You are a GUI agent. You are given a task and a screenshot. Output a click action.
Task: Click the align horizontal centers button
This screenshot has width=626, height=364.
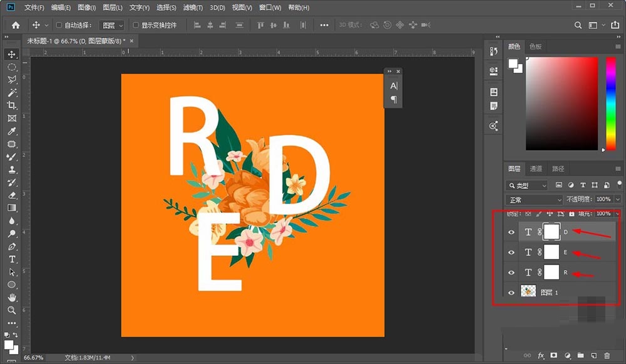(210, 25)
